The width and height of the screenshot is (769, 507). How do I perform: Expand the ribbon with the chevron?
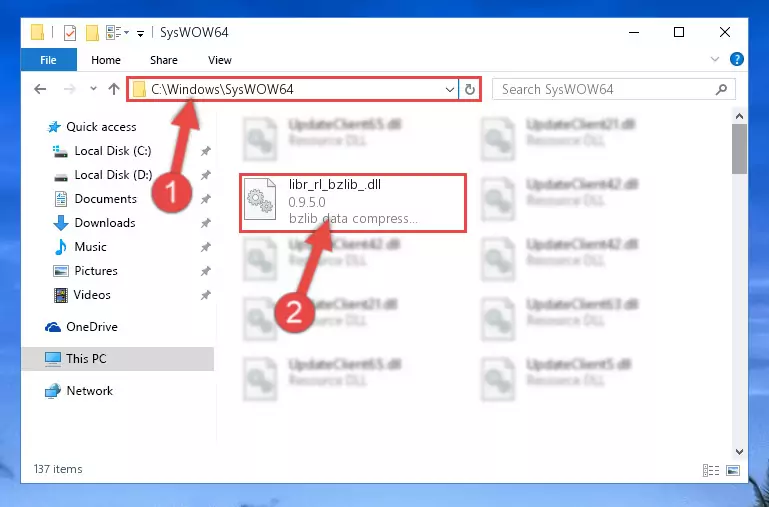(715, 59)
